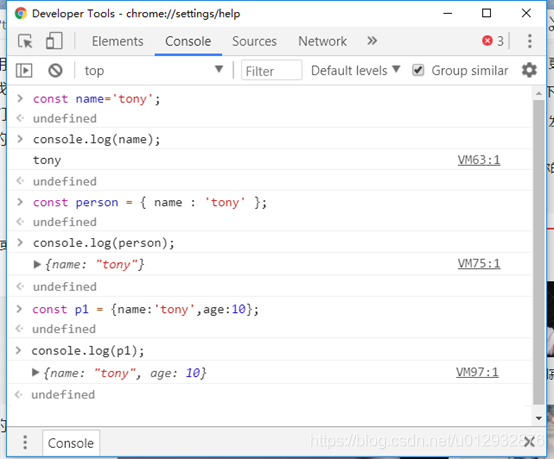
Task: Open the DevTools three-dot customize menu
Action: (x=530, y=41)
